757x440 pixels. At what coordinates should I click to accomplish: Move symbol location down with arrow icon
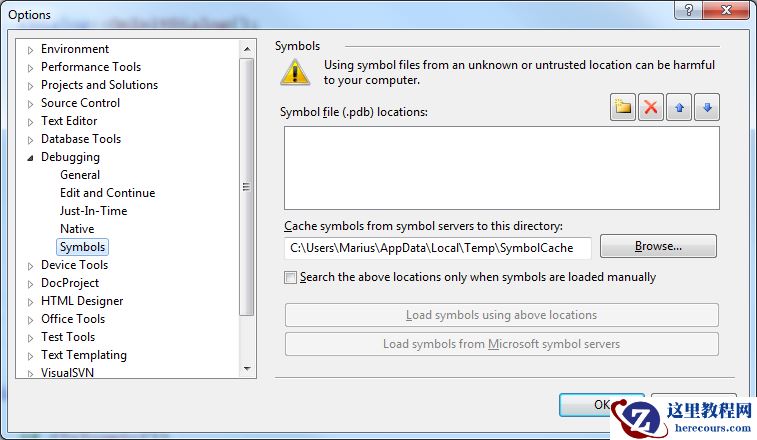click(707, 108)
